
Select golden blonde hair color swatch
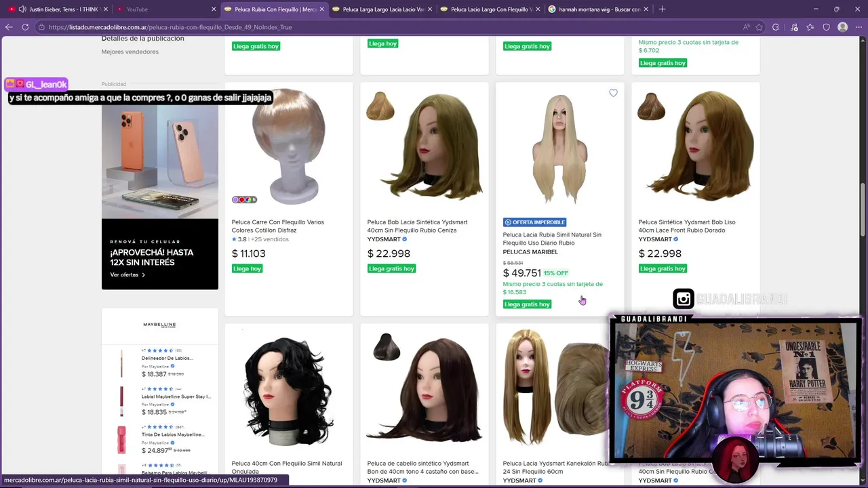point(652,106)
